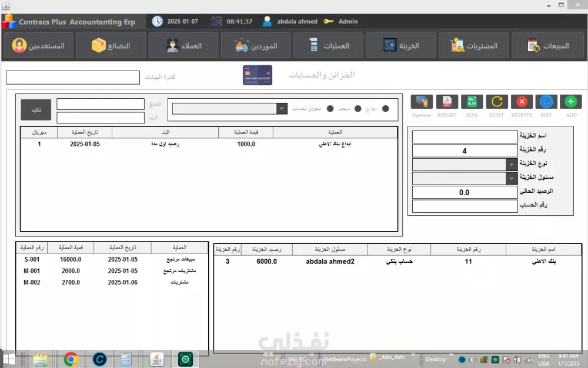
Task: Open the Expenses panel icon
Action: (421, 101)
